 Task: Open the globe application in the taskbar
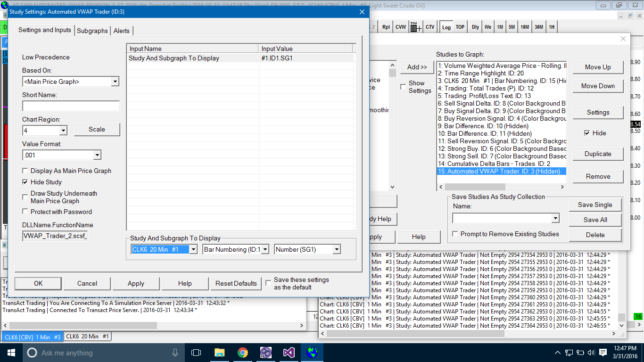312,353
